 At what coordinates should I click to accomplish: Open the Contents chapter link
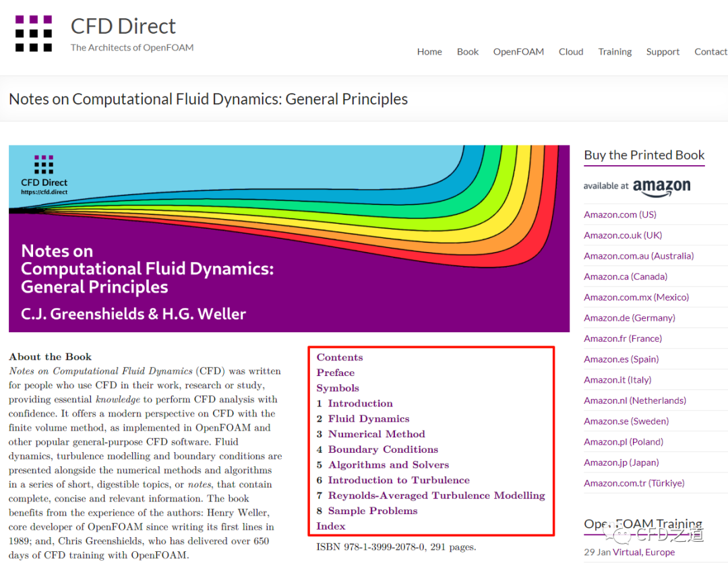point(340,357)
